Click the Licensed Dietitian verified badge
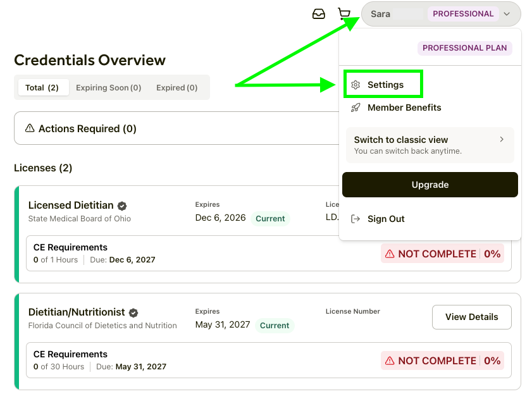 tap(123, 206)
